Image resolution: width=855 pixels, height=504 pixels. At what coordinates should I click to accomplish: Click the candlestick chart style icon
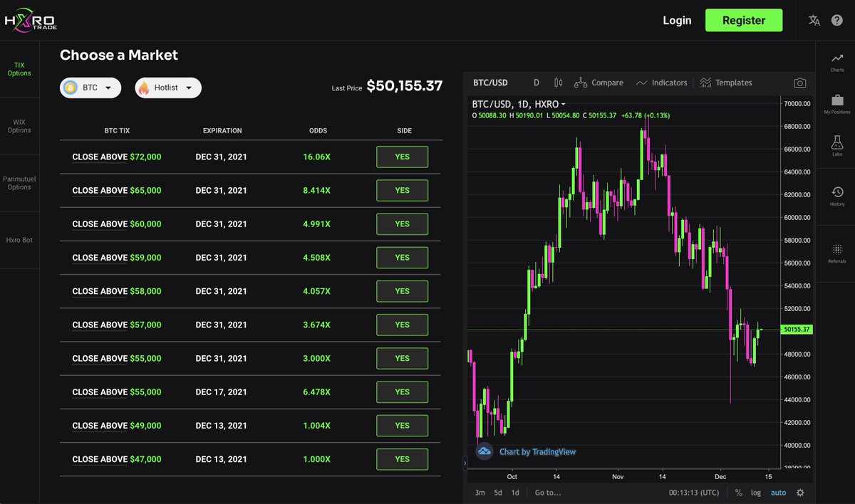point(558,83)
